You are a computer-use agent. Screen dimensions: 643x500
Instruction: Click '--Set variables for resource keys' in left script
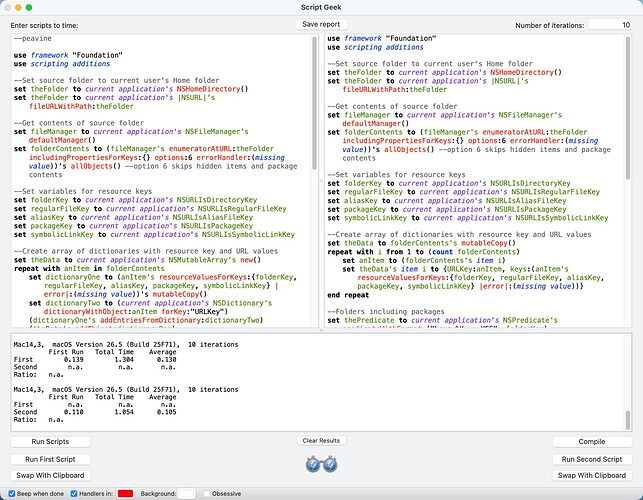(x=83, y=191)
